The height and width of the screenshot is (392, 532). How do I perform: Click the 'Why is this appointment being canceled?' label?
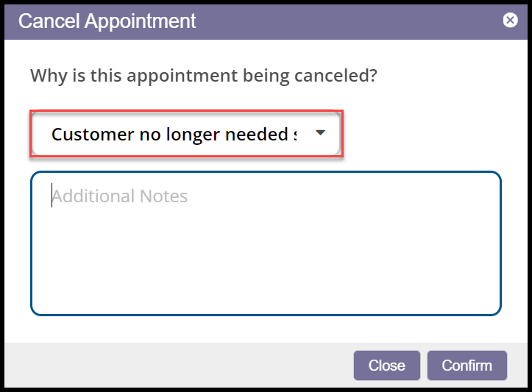coord(203,76)
